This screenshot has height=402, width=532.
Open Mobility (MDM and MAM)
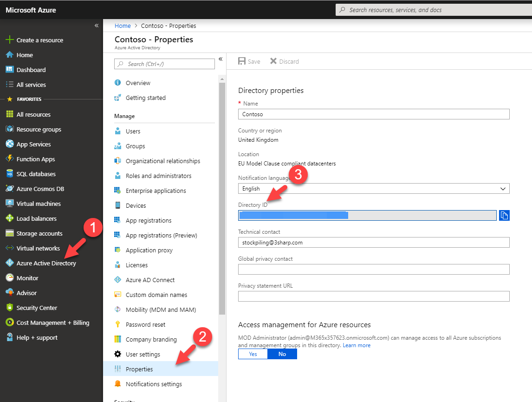pos(161,310)
